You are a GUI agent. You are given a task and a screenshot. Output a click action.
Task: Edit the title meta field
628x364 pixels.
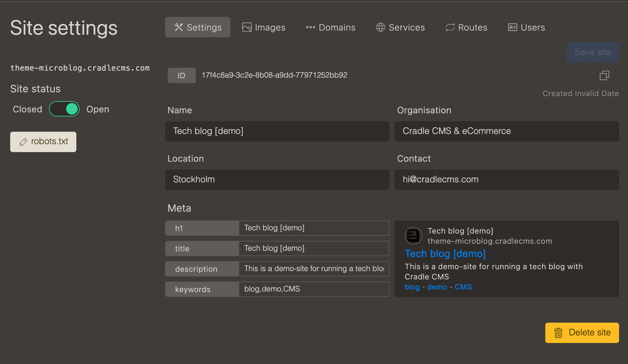[x=314, y=248]
